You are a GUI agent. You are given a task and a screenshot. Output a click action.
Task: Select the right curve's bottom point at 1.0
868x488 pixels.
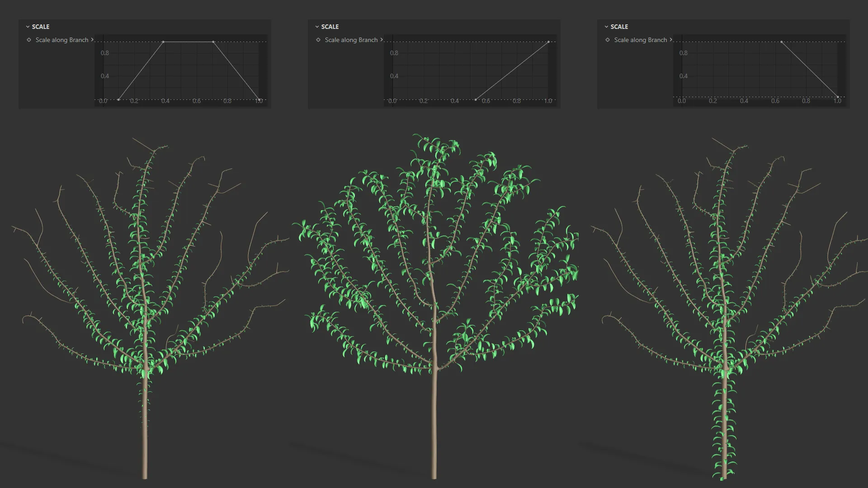(837, 97)
